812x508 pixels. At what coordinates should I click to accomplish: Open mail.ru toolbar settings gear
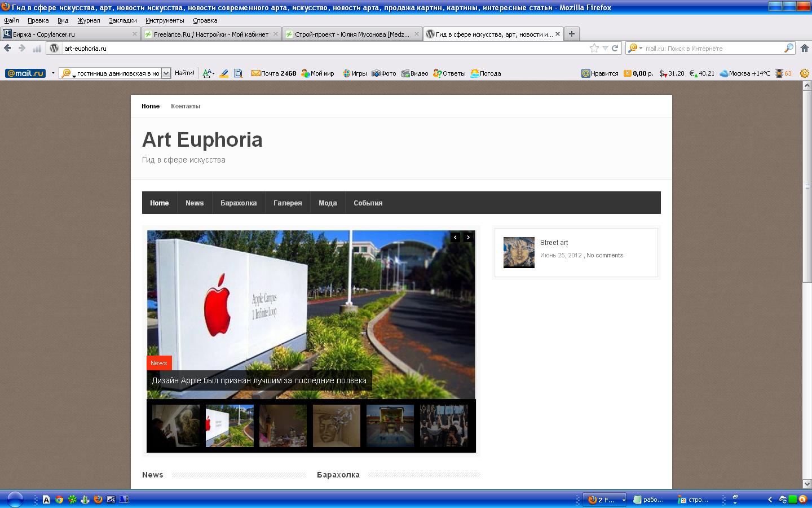point(805,73)
